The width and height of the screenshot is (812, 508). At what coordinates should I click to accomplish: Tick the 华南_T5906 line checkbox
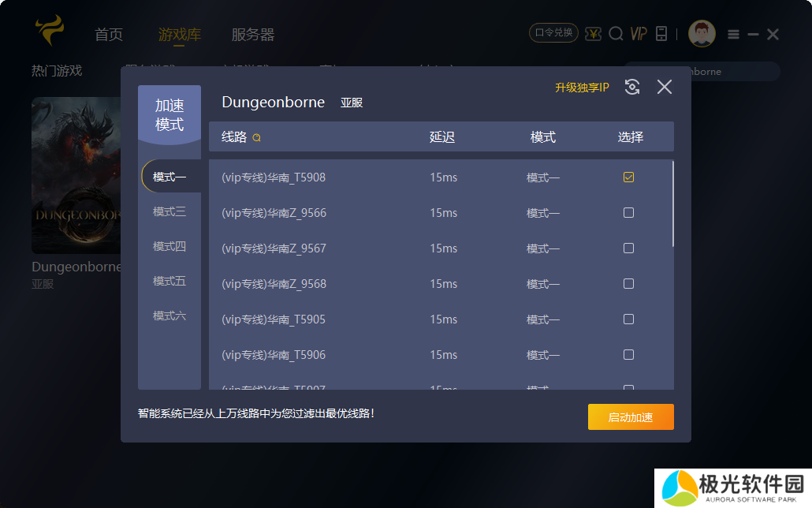point(628,355)
